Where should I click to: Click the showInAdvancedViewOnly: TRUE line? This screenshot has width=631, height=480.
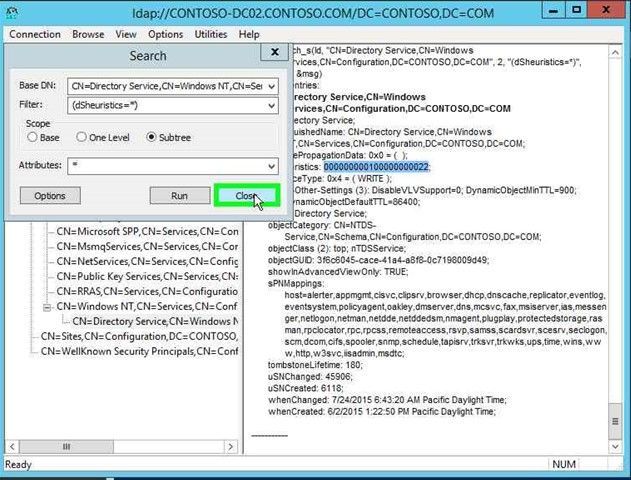tap(338, 272)
